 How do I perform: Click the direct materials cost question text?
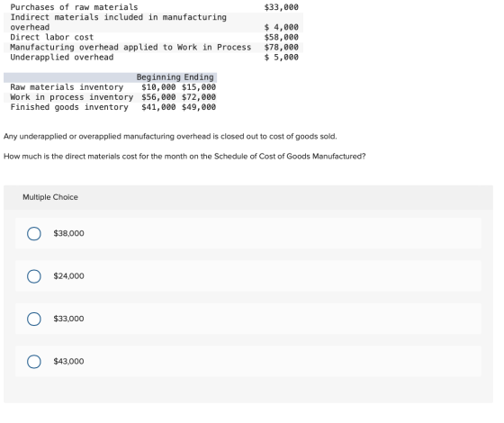click(x=184, y=157)
